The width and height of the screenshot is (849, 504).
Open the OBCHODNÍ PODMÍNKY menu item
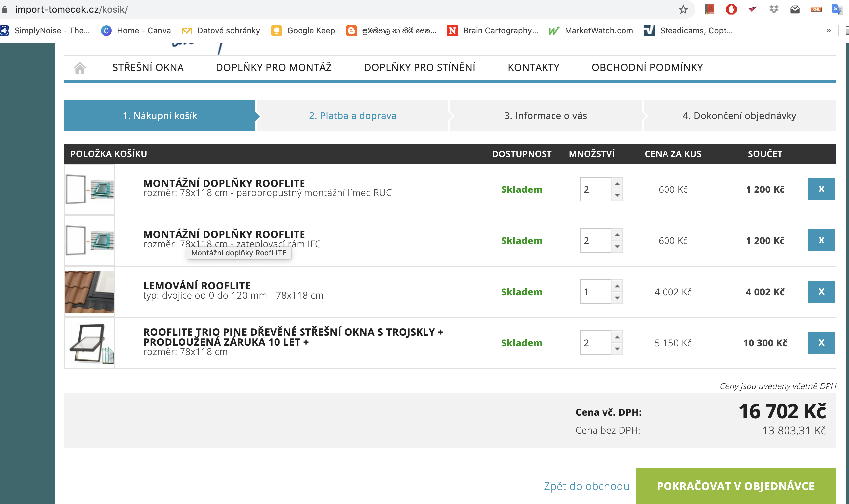click(647, 67)
